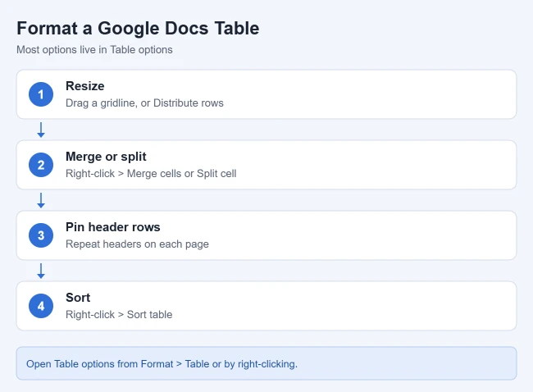Select the "Merge or split" step title

click(x=106, y=157)
